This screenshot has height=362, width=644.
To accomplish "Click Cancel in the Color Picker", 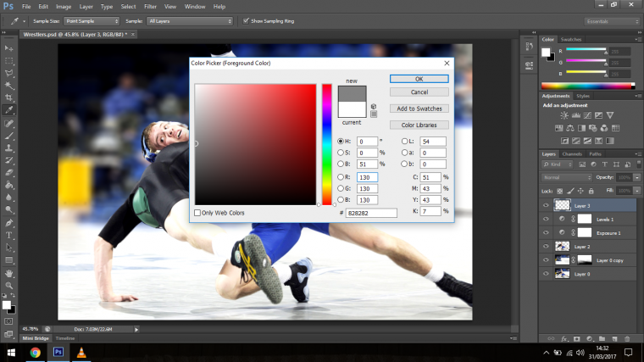I will click(x=419, y=92).
